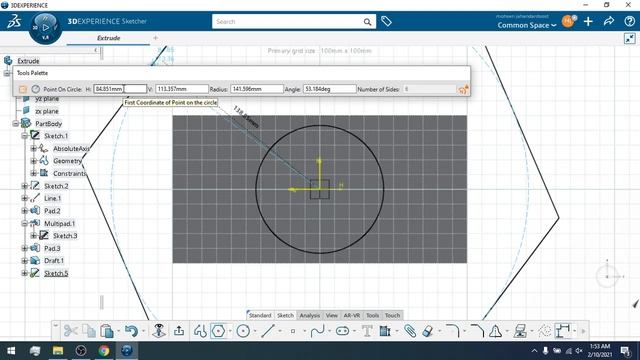
Task: Collapse the Sketch.1 tree node
Action: (x=24, y=136)
